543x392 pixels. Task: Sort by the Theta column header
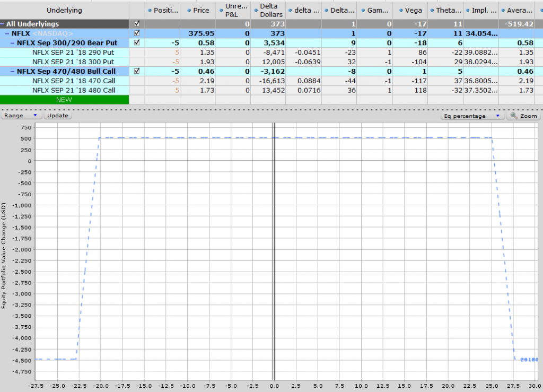point(445,10)
